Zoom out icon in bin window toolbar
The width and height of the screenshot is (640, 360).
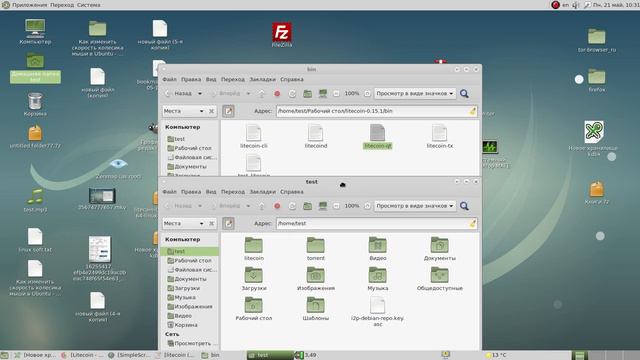click(x=336, y=94)
